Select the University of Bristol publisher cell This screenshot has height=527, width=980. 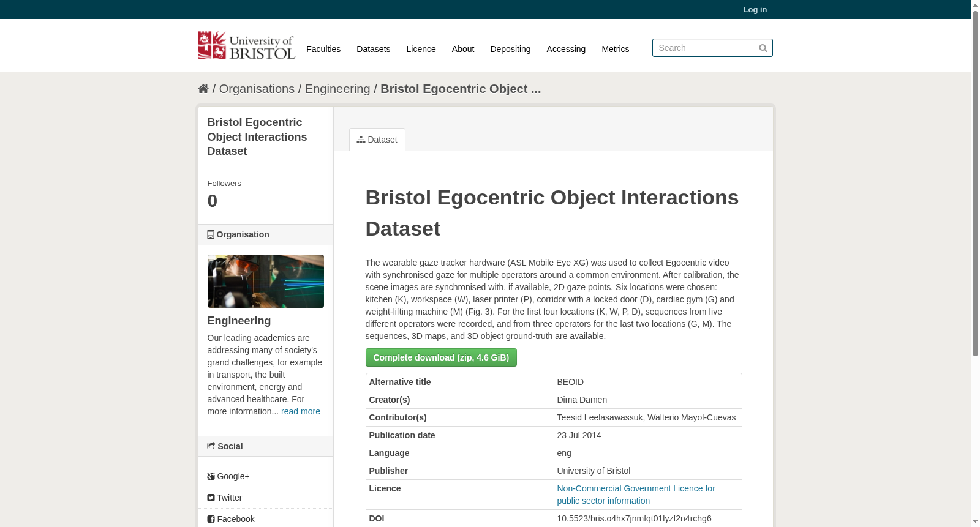tap(647, 471)
